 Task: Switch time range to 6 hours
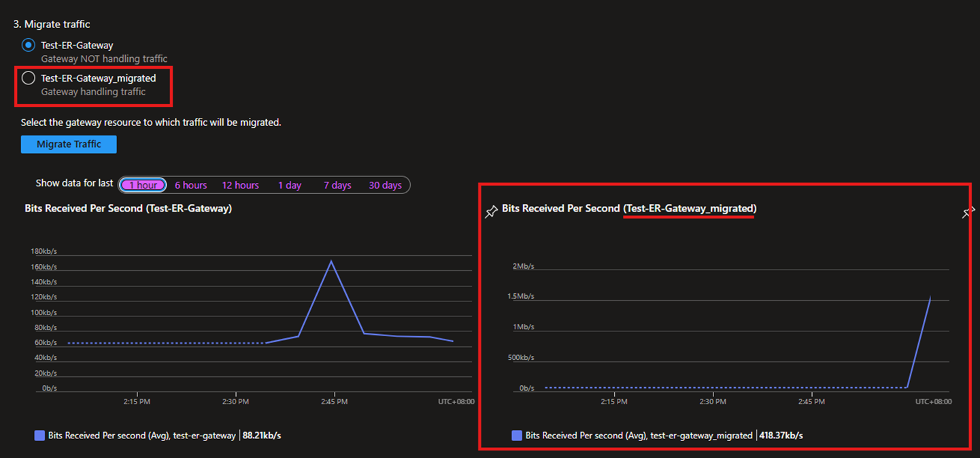[x=190, y=185]
